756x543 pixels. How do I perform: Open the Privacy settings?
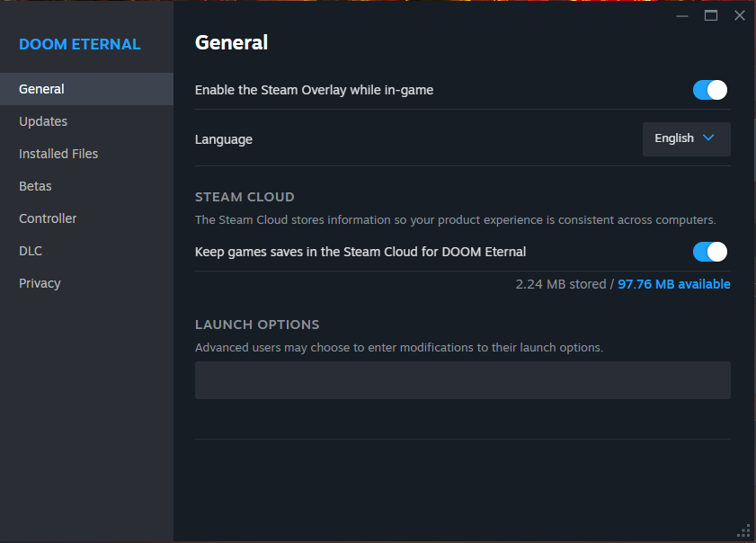click(x=40, y=283)
